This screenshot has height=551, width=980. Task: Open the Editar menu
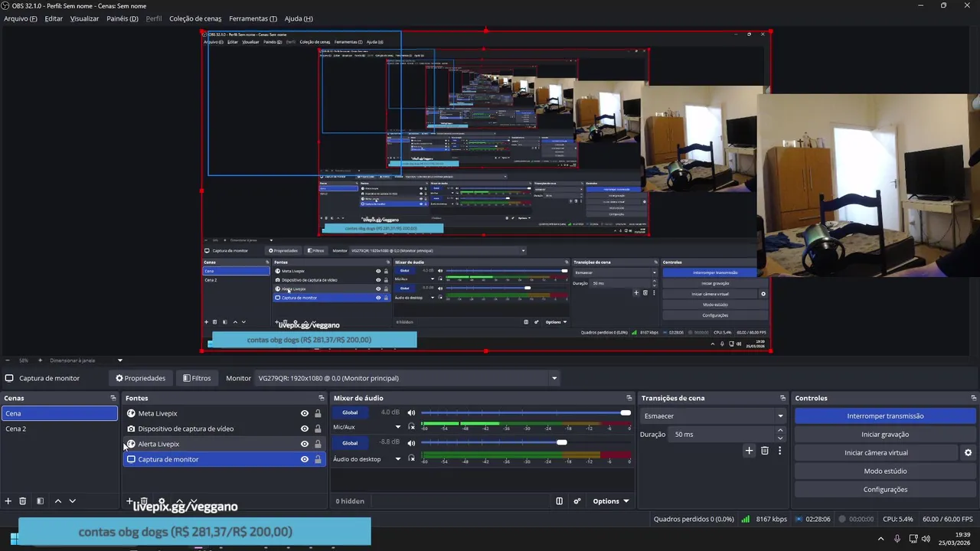54,18
